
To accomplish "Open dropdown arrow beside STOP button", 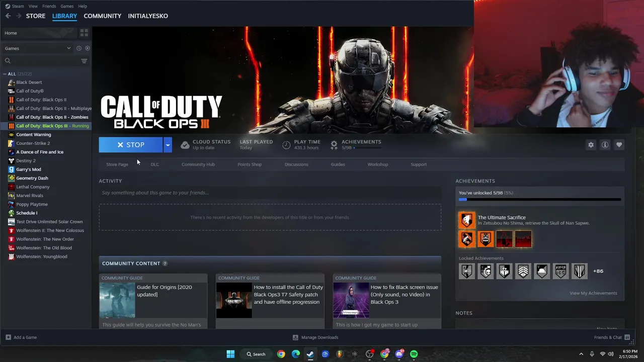I will click(x=168, y=145).
